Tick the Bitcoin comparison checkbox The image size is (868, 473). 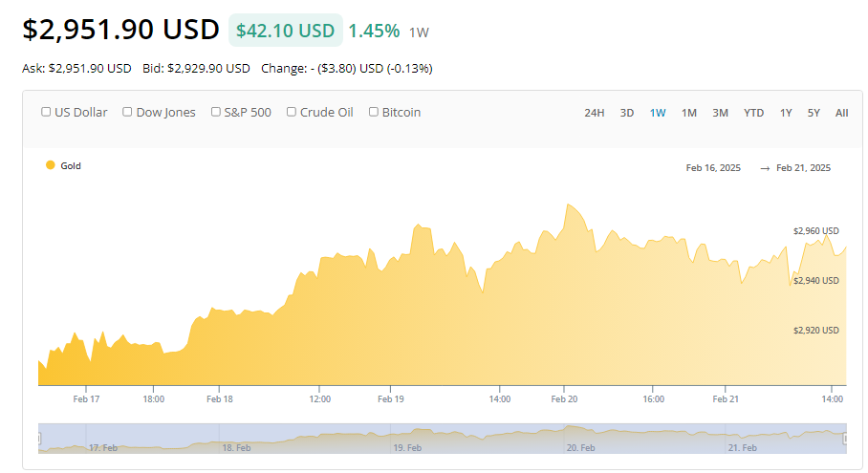point(374,112)
